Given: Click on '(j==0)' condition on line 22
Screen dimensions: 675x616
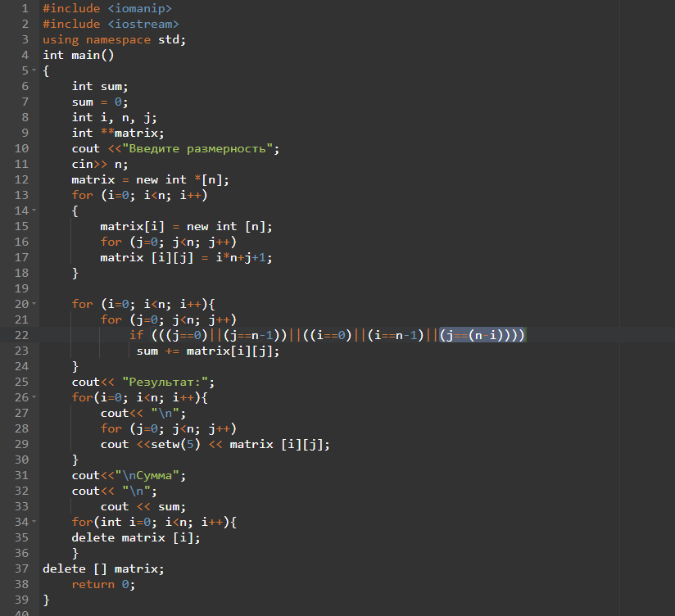Looking at the screenshot, I should point(187,335).
